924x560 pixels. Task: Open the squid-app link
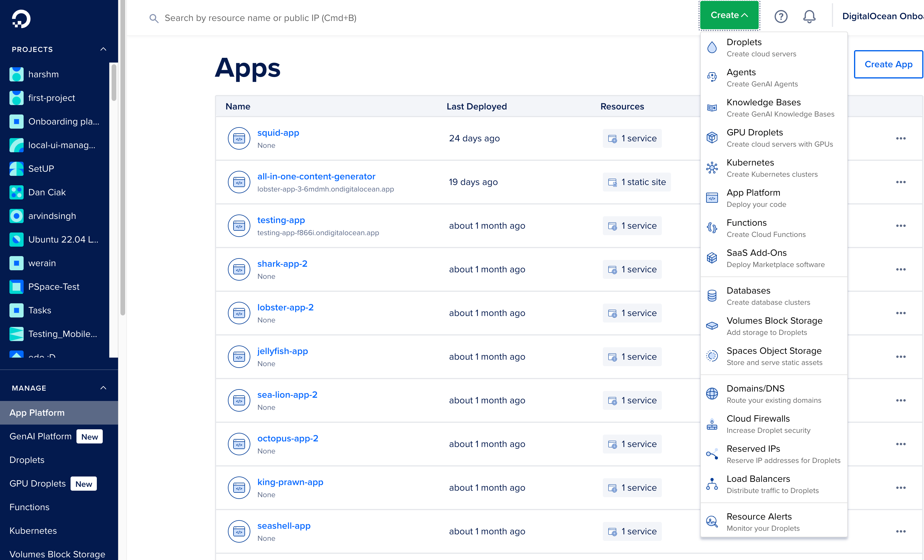click(278, 133)
